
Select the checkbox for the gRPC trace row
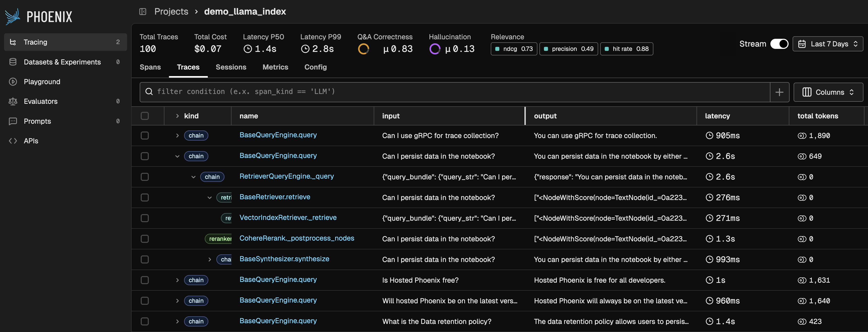pos(144,135)
